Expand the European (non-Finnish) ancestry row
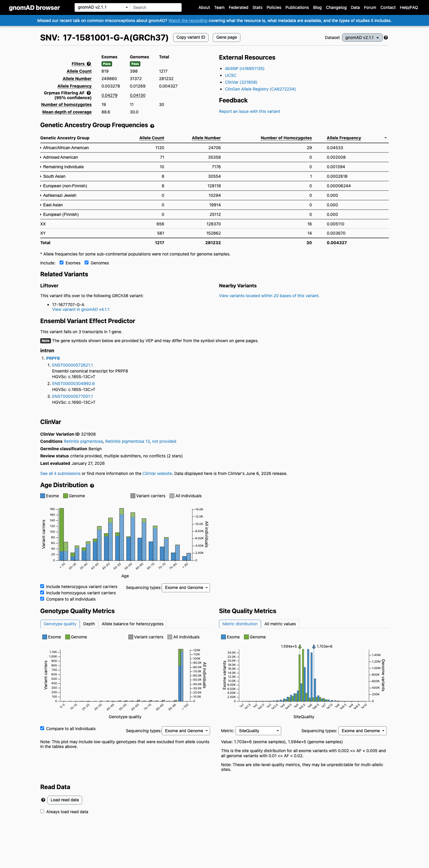The width and height of the screenshot is (429, 868). pos(64,186)
